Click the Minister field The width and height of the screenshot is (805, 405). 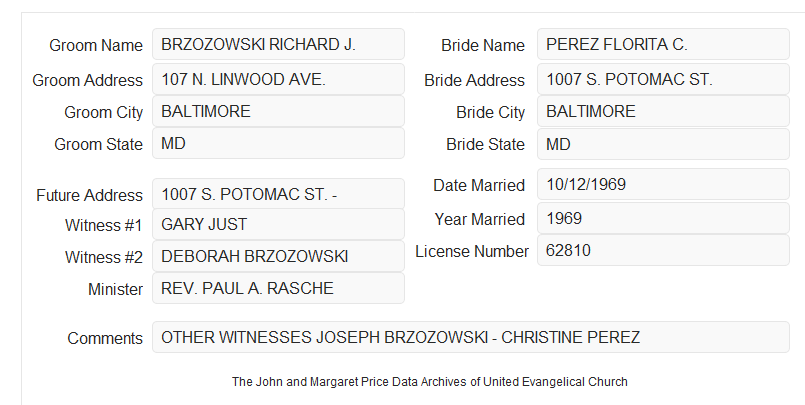pyautogui.click(x=278, y=288)
